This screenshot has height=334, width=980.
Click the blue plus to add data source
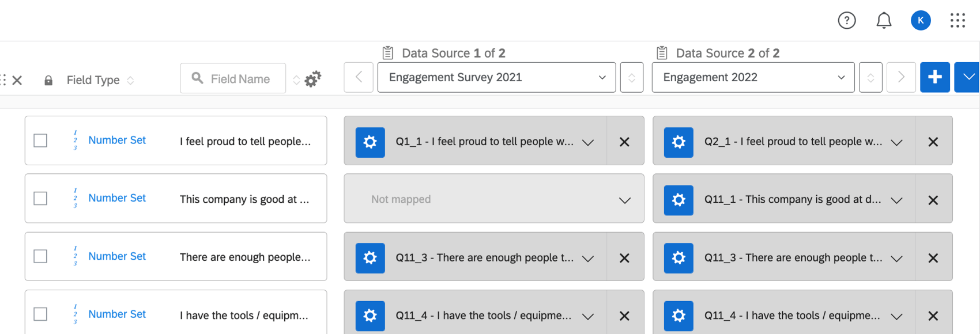coord(934,77)
